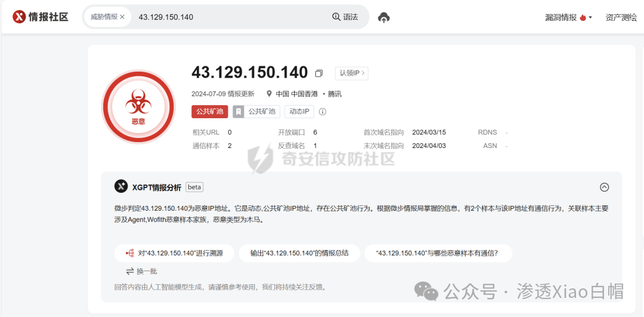Click the 换一批 refresh arrows icon
The image size is (644, 317).
point(129,271)
